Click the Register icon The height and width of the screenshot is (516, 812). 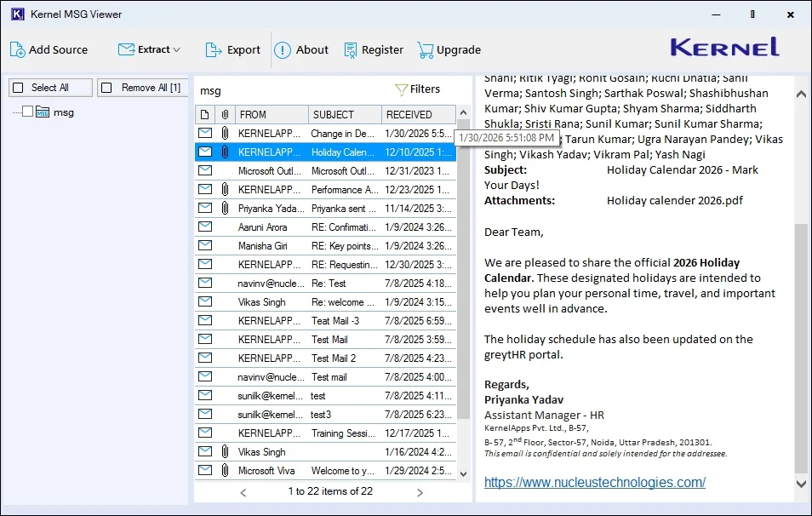click(351, 49)
